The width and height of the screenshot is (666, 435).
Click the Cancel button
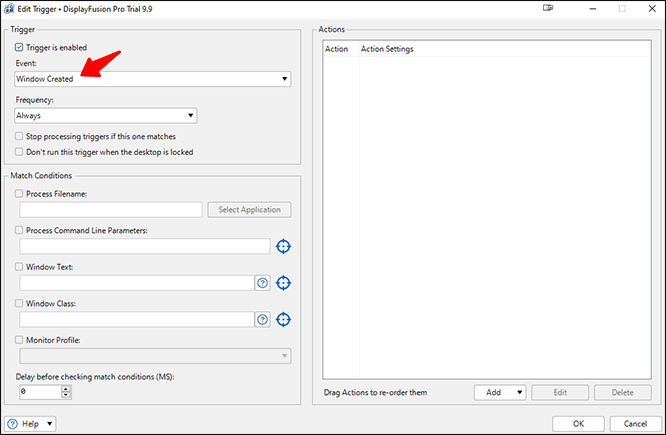point(635,424)
